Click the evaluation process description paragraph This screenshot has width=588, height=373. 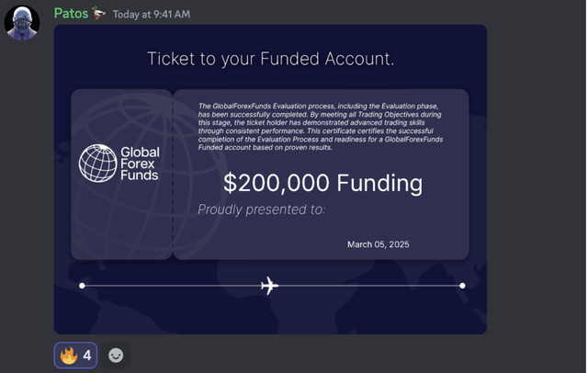pyautogui.click(x=320, y=127)
